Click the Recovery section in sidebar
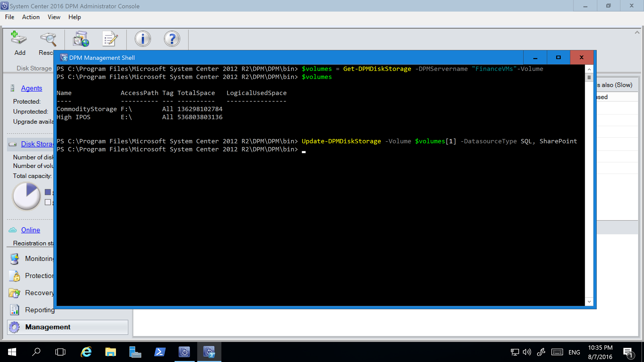This screenshot has height=362, width=644. coord(40,292)
